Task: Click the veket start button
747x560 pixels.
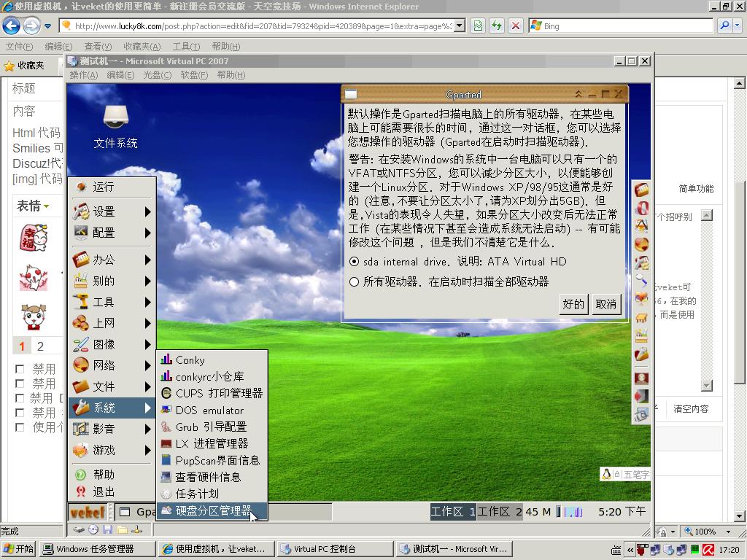Action: tap(88, 513)
